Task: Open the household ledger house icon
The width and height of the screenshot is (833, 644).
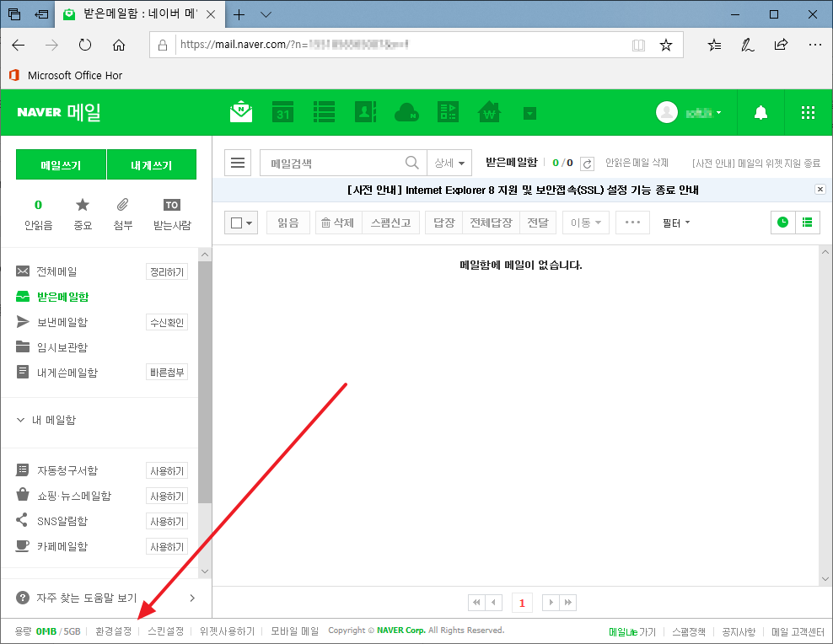Action: tap(489, 112)
